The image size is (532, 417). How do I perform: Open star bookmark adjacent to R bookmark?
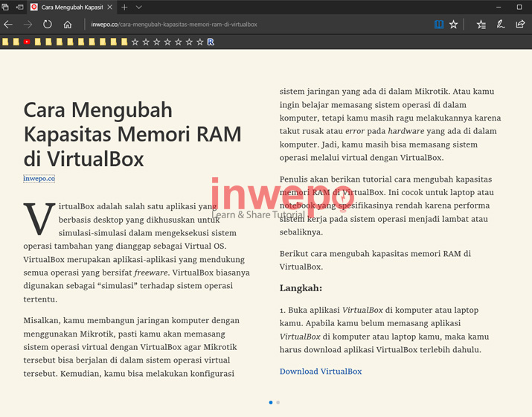tap(200, 42)
